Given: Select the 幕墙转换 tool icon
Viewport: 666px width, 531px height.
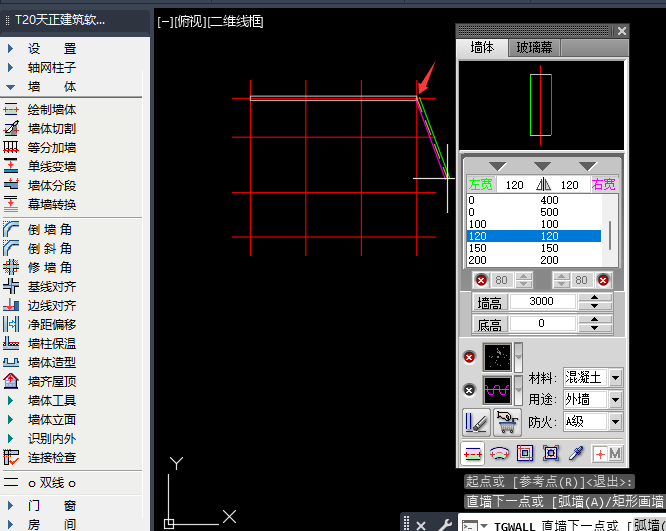Looking at the screenshot, I should click(x=11, y=204).
